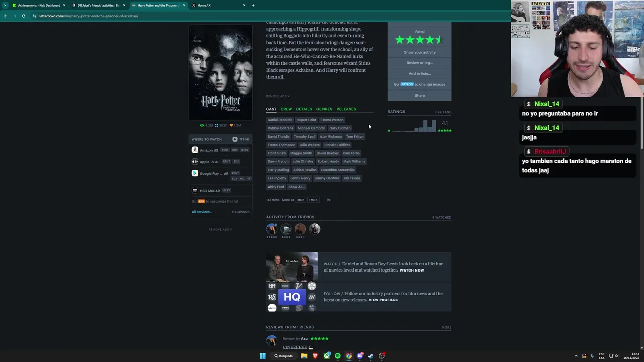Open Steam from the taskbar
The image size is (644, 362).
371,356
